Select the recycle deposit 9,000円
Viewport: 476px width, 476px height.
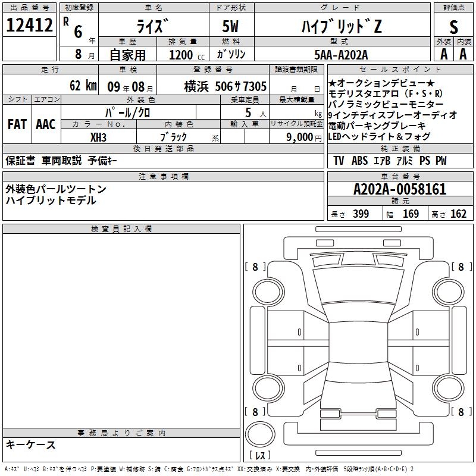click(304, 137)
